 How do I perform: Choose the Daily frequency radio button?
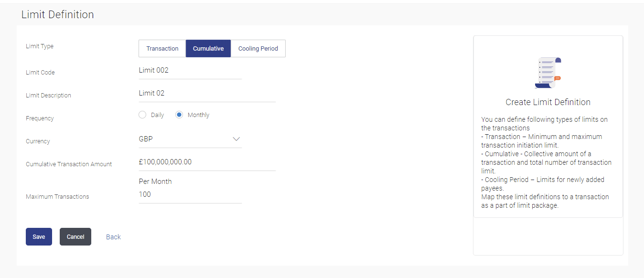click(x=142, y=115)
